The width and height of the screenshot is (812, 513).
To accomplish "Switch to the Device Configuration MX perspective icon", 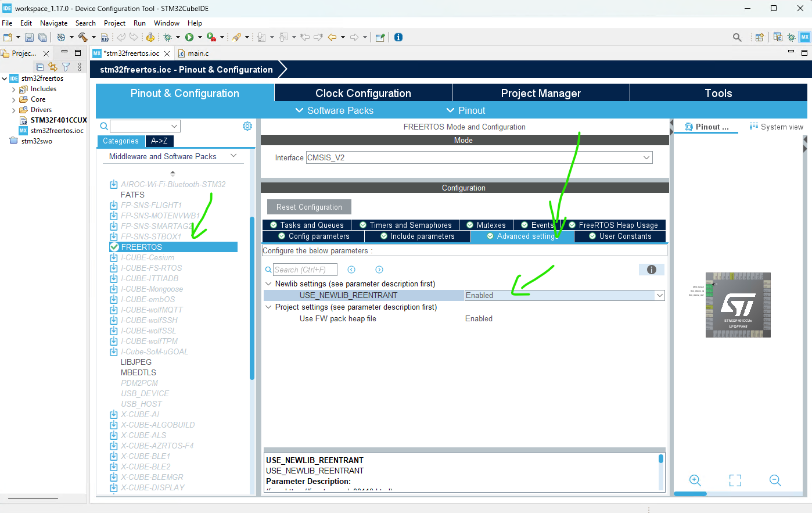I will point(804,37).
